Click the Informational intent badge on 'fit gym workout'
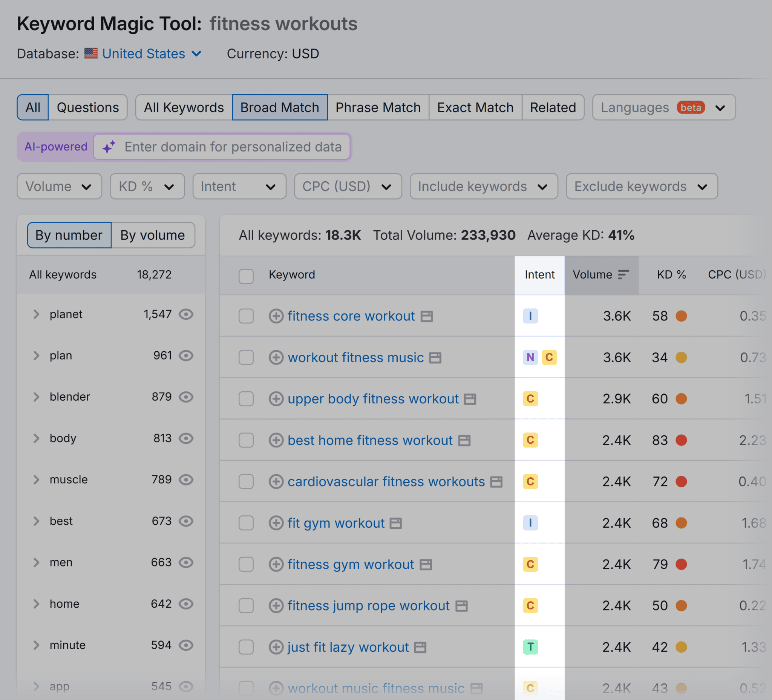The width and height of the screenshot is (772, 700). [530, 523]
